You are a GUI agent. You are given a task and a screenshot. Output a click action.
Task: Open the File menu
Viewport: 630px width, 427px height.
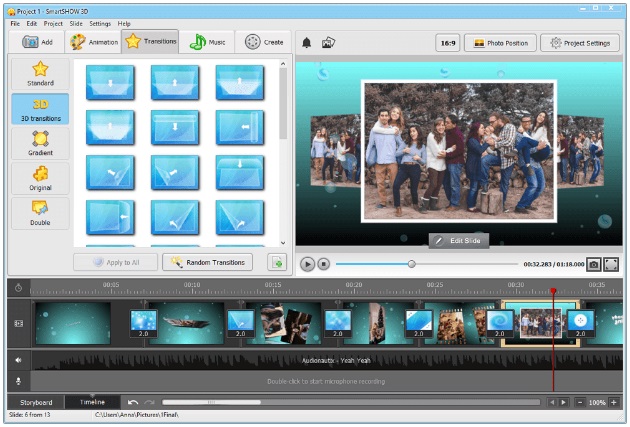15,24
